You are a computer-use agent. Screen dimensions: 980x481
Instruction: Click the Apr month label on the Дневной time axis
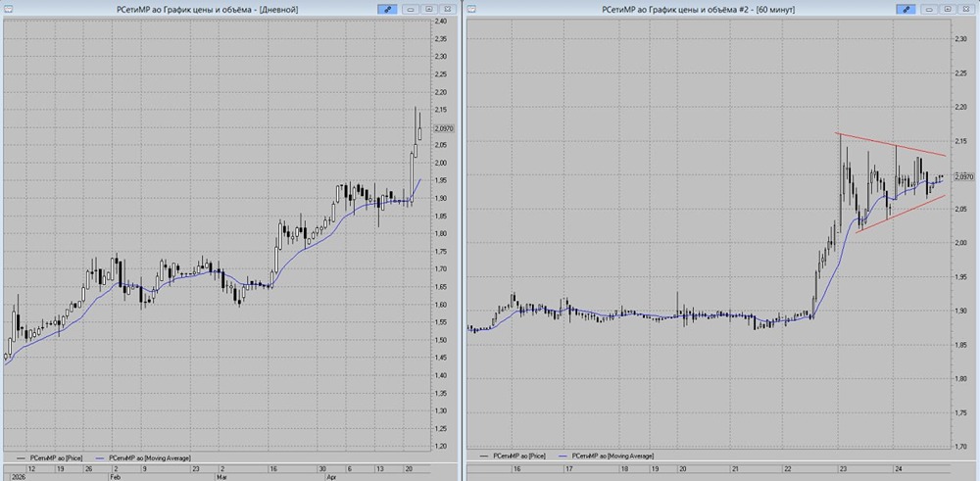click(x=331, y=476)
